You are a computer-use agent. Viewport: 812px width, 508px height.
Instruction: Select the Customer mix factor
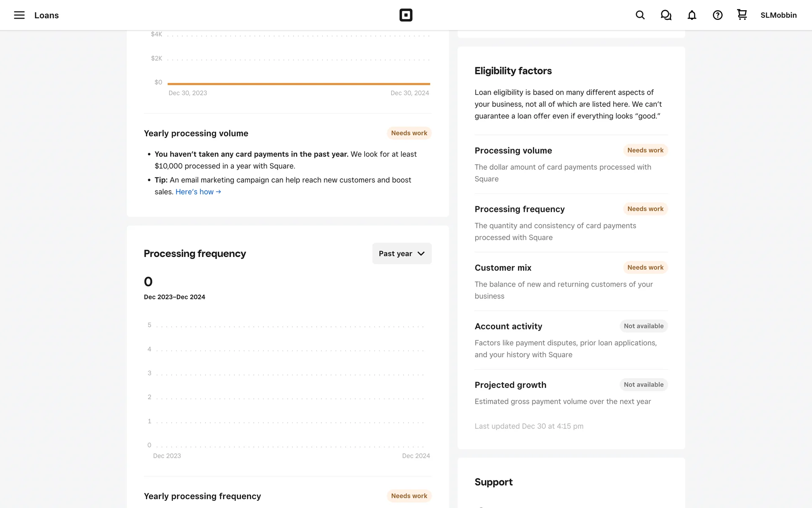(503, 268)
